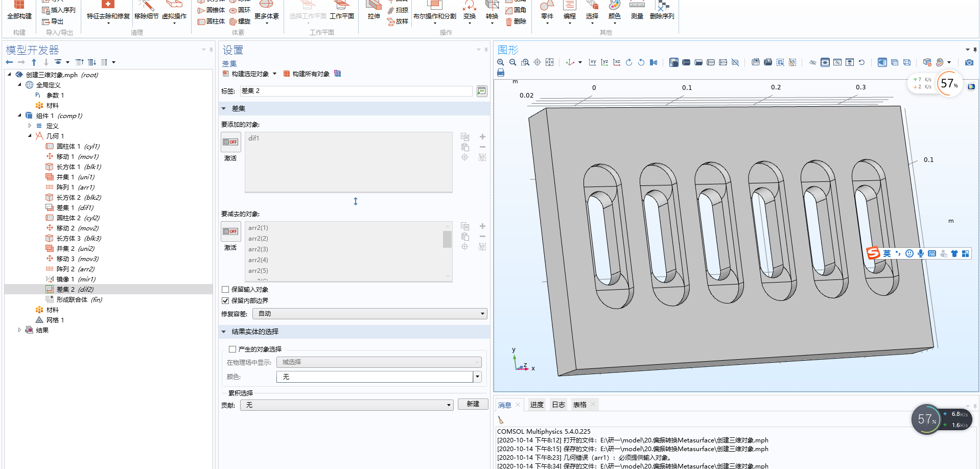This screenshot has width=980, height=469.
Task: Click the 标签 input field containing 差集 2
Action: (356, 91)
